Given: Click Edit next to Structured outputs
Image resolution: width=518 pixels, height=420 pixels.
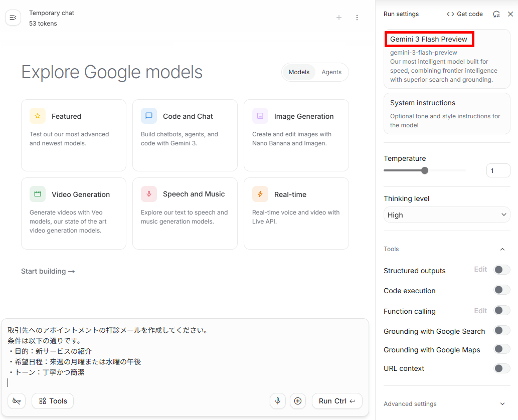Looking at the screenshot, I should 480,269.
